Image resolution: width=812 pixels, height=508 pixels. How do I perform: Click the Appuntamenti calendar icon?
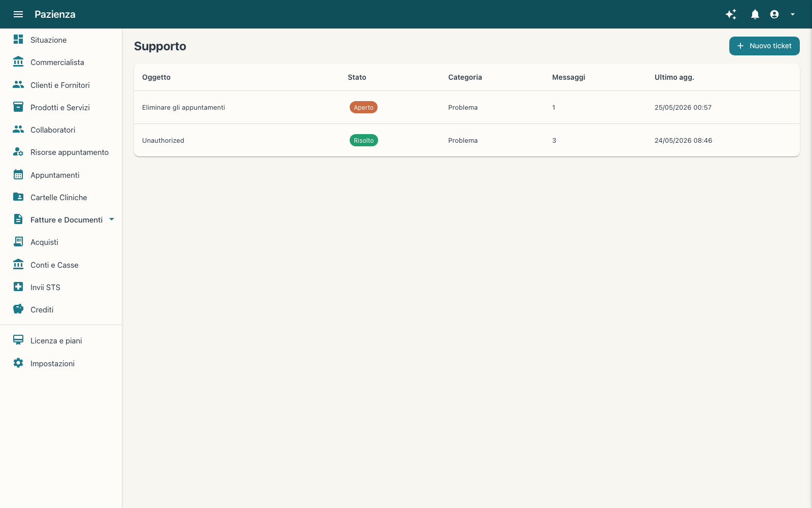coord(18,175)
